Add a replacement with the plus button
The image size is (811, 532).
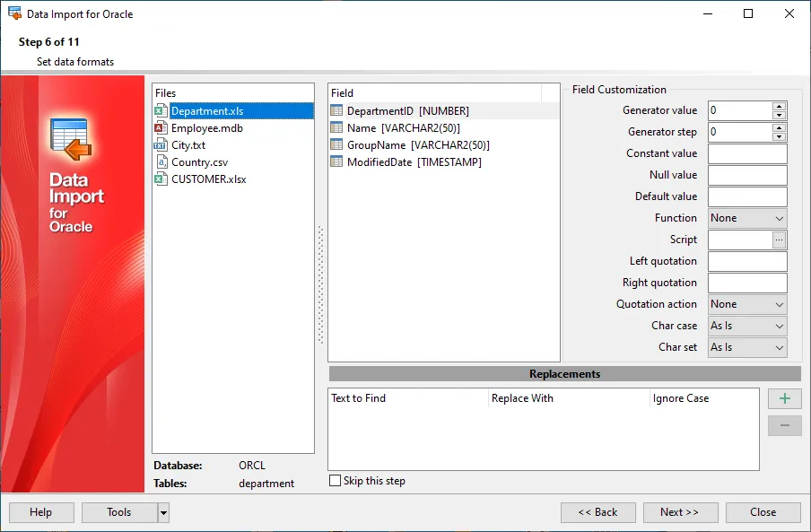[x=785, y=398]
